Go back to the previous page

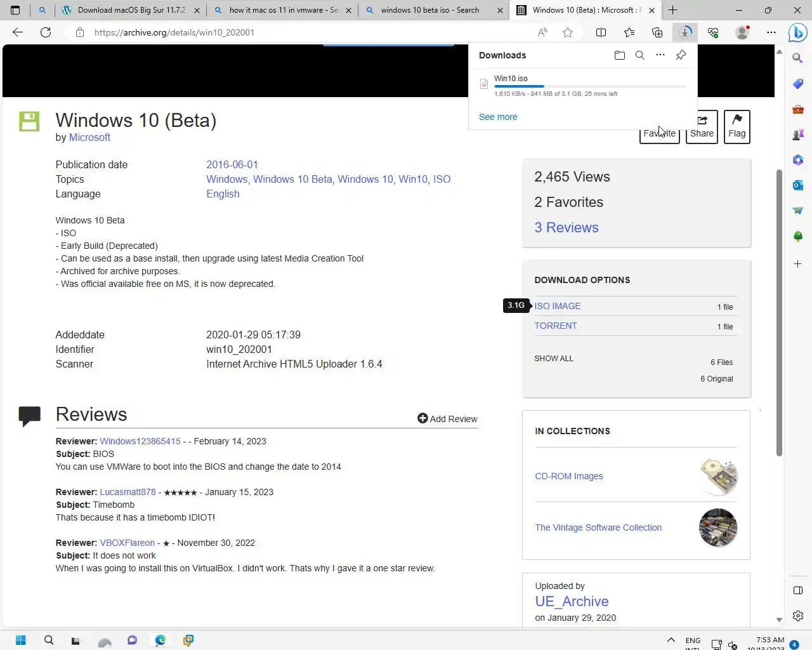[18, 32]
